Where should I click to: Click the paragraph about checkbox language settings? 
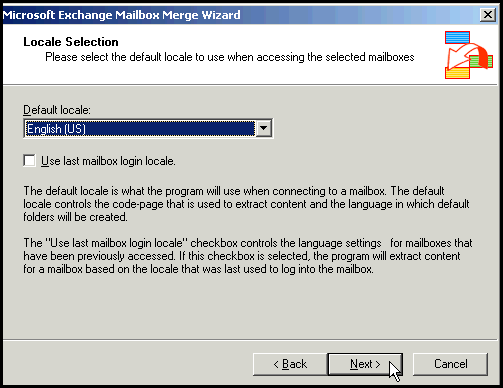pyautogui.click(x=248, y=256)
